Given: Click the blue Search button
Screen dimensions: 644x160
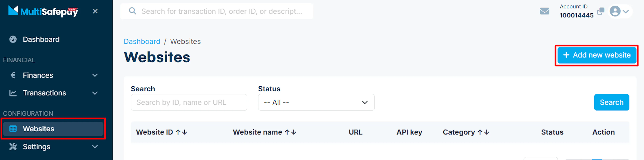Looking at the screenshot, I should (x=611, y=102).
